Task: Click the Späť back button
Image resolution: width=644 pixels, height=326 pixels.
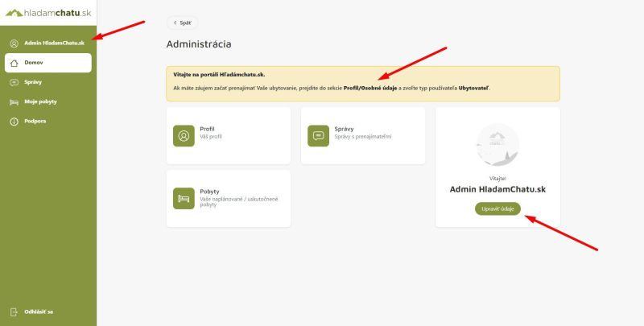Action: coord(183,23)
